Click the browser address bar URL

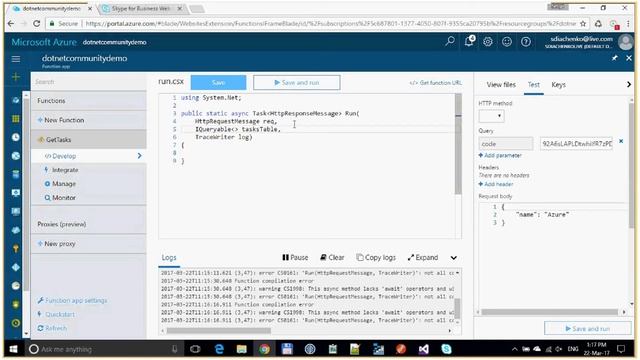331,24
